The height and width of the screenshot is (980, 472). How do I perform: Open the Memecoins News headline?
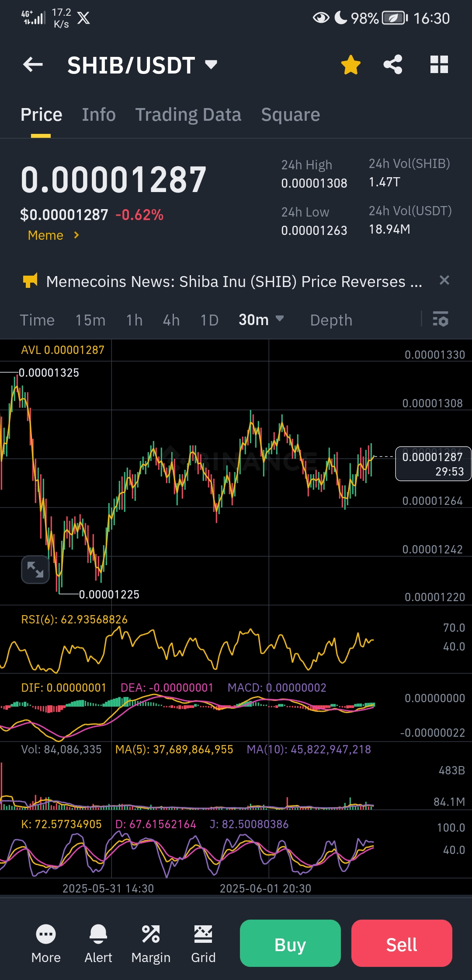[234, 282]
